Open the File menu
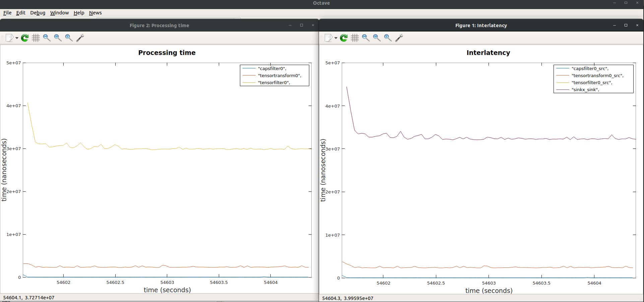The height and width of the screenshot is (302, 644). click(x=7, y=13)
